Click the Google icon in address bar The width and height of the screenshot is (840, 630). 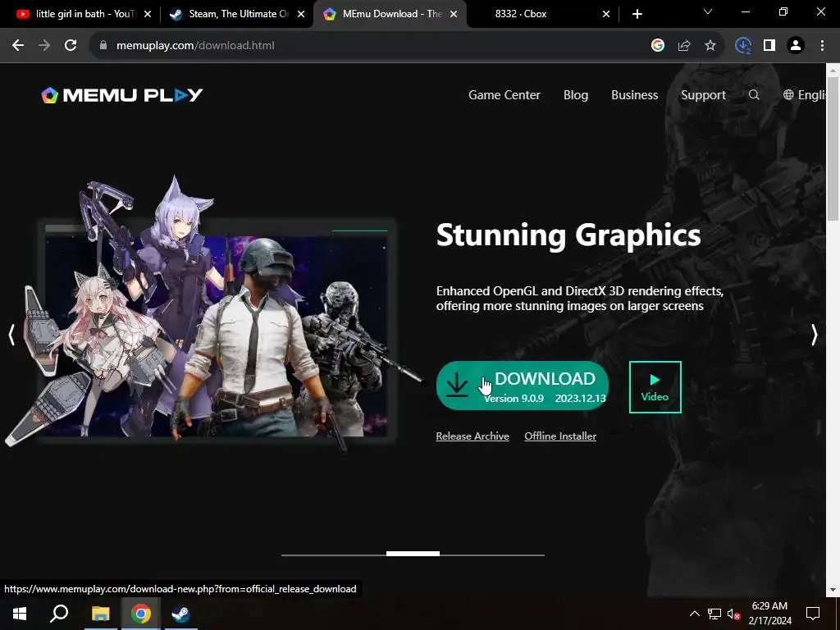click(x=658, y=46)
